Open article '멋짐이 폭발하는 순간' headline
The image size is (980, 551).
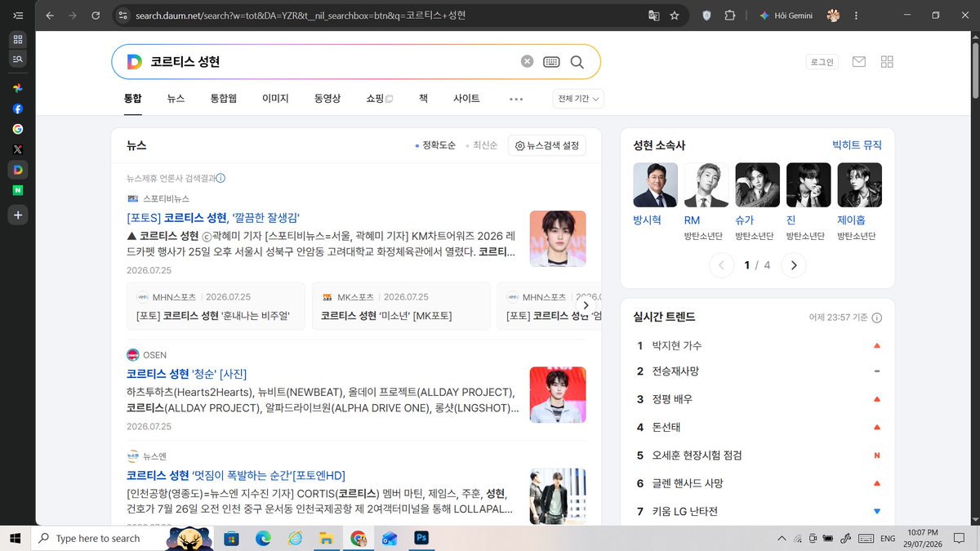point(236,475)
